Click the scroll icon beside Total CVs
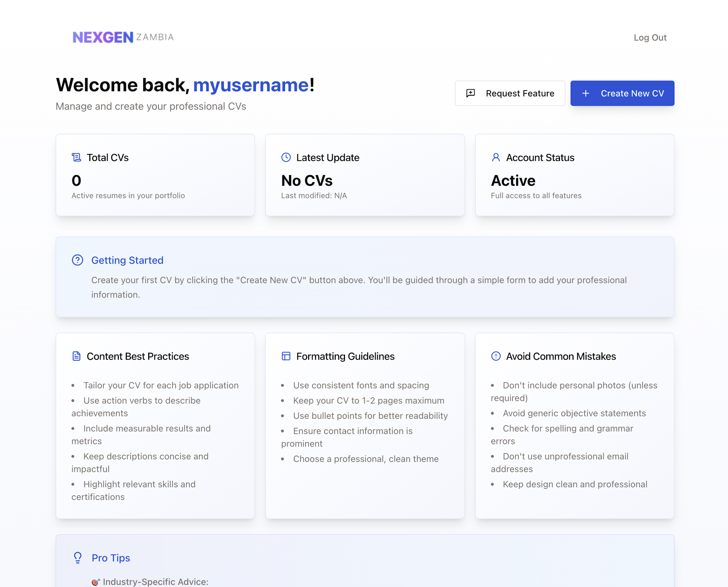Viewport: 728px width, 587px height. tap(77, 158)
